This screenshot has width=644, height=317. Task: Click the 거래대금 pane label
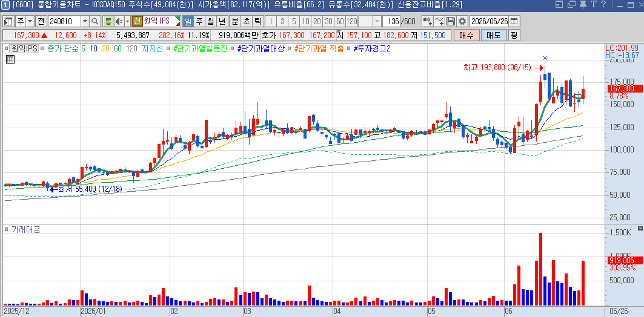pyautogui.click(x=25, y=230)
